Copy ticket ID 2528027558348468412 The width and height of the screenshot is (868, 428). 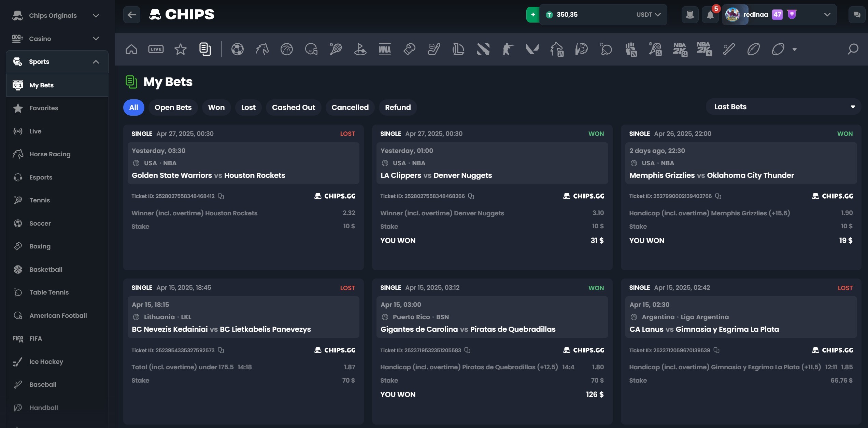click(221, 196)
